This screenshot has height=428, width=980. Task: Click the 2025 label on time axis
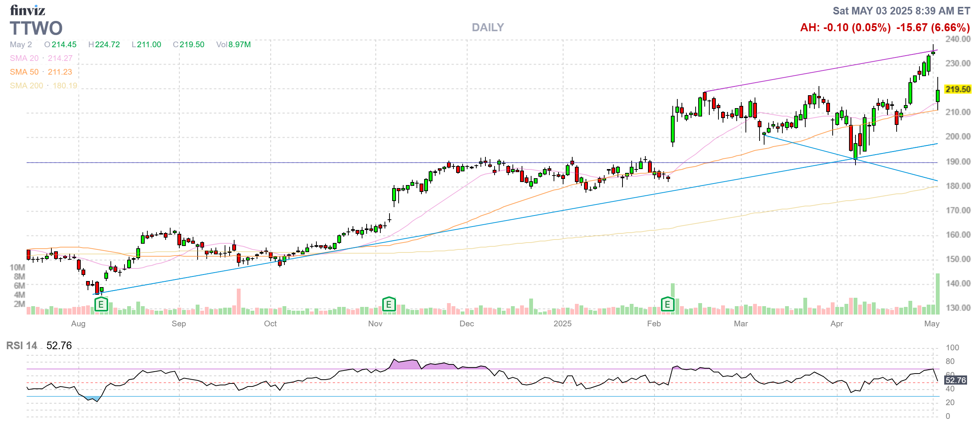click(x=562, y=324)
